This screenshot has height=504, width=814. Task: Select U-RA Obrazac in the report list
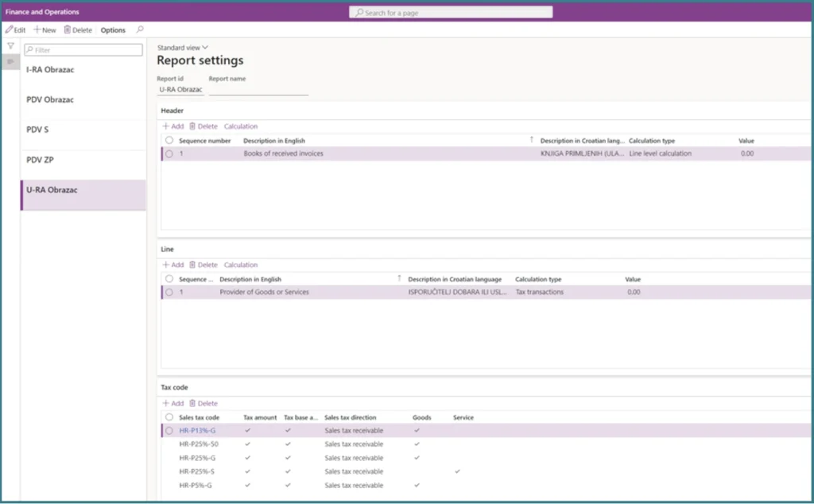(x=83, y=196)
